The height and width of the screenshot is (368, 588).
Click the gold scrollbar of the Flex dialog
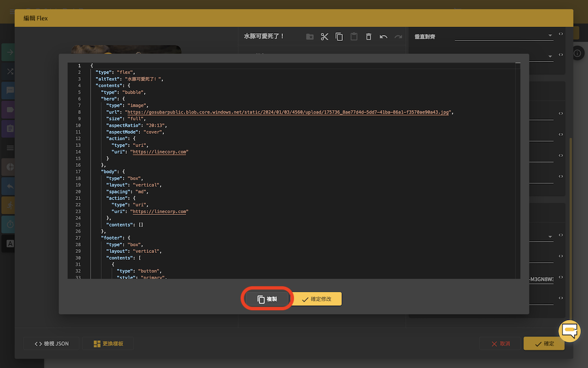(x=571, y=229)
